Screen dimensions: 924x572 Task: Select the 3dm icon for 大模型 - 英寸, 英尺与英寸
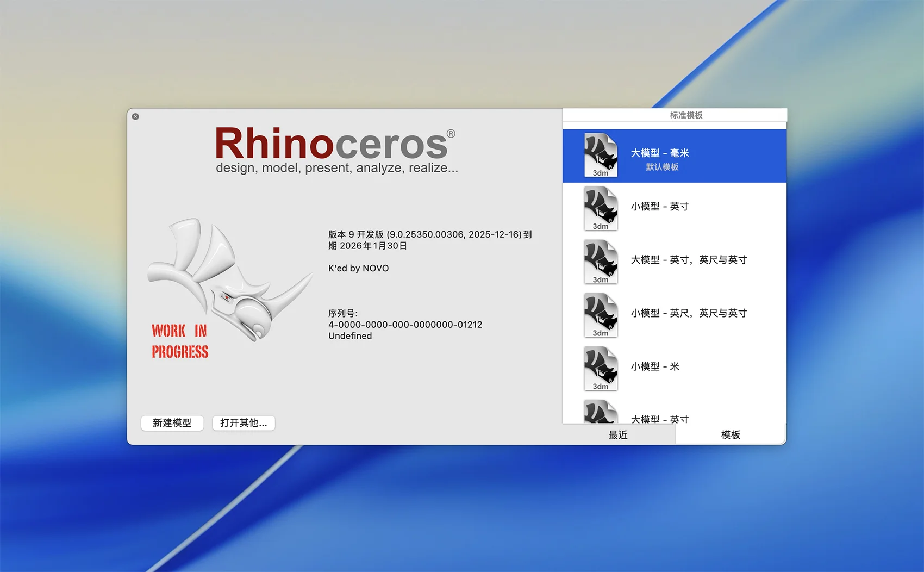coord(601,262)
